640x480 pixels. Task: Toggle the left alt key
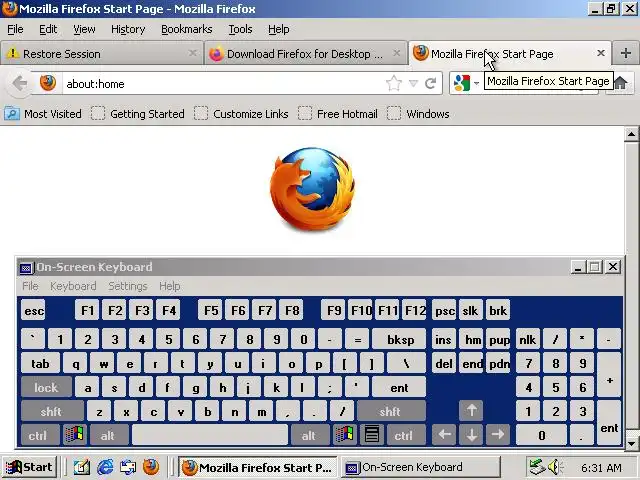[109, 435]
